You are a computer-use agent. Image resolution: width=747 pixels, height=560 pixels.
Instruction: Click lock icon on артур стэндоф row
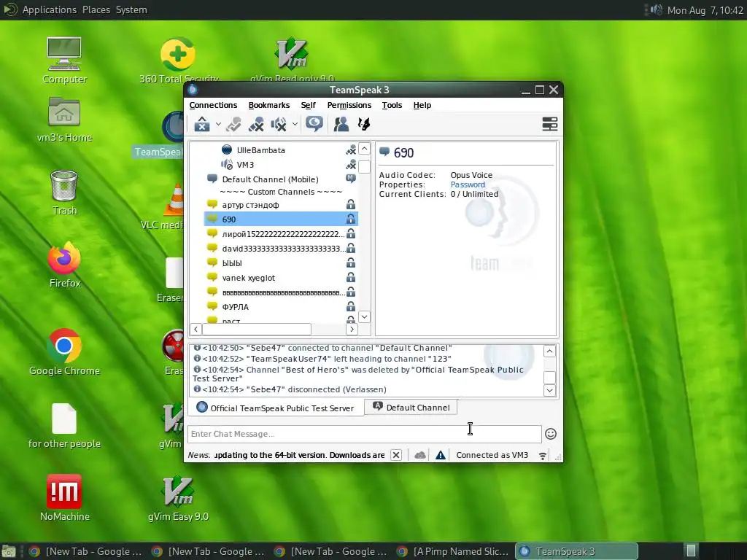pos(351,205)
